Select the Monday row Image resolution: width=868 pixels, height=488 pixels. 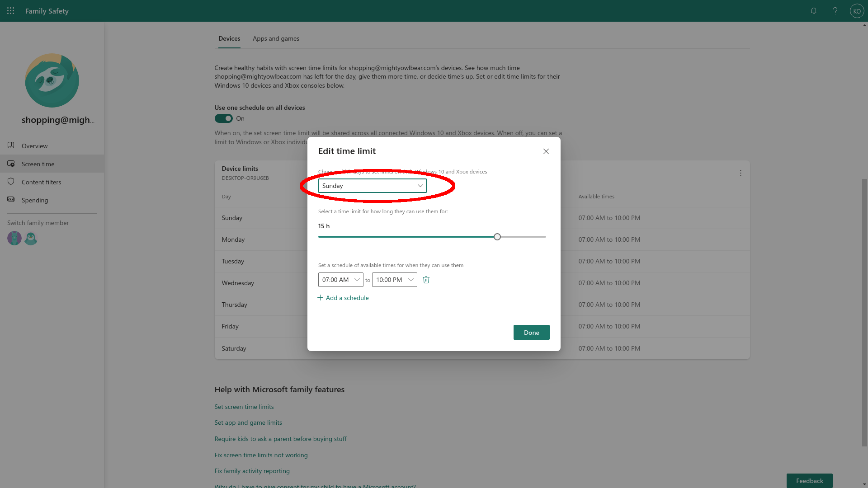click(482, 239)
